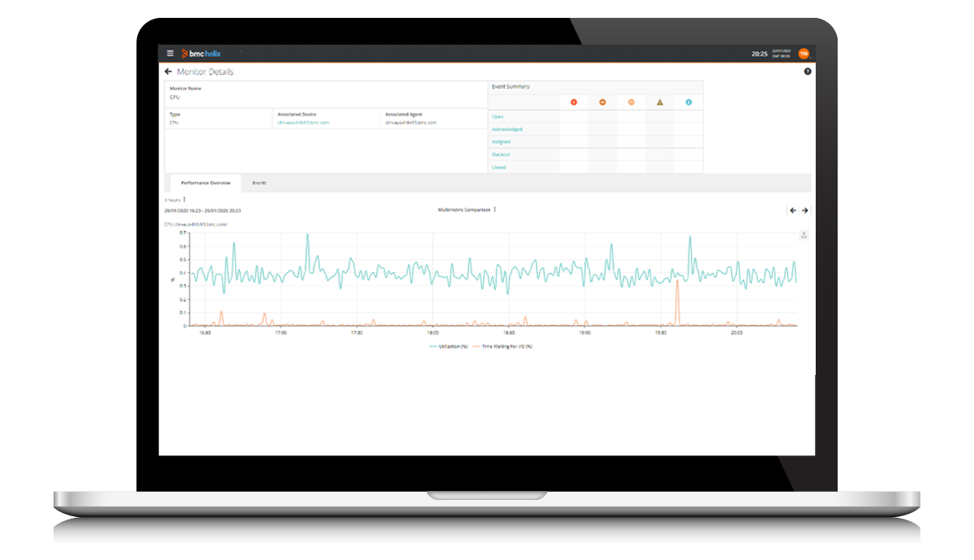Click the blue info severity icon
The width and height of the screenshot is (974, 560).
[688, 102]
